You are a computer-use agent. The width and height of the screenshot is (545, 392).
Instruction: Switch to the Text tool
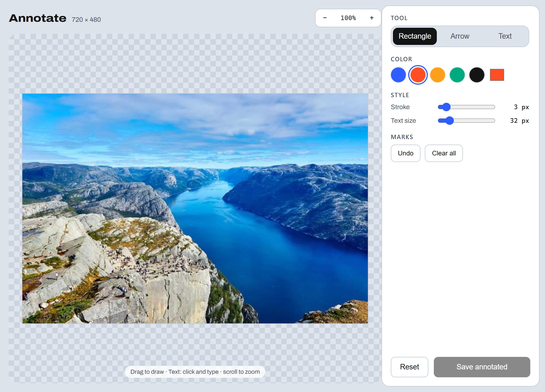point(505,36)
